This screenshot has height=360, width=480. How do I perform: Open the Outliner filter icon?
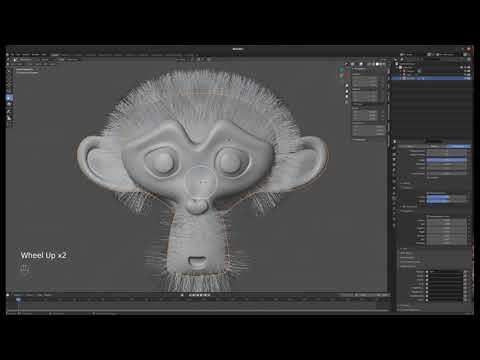tap(469, 59)
